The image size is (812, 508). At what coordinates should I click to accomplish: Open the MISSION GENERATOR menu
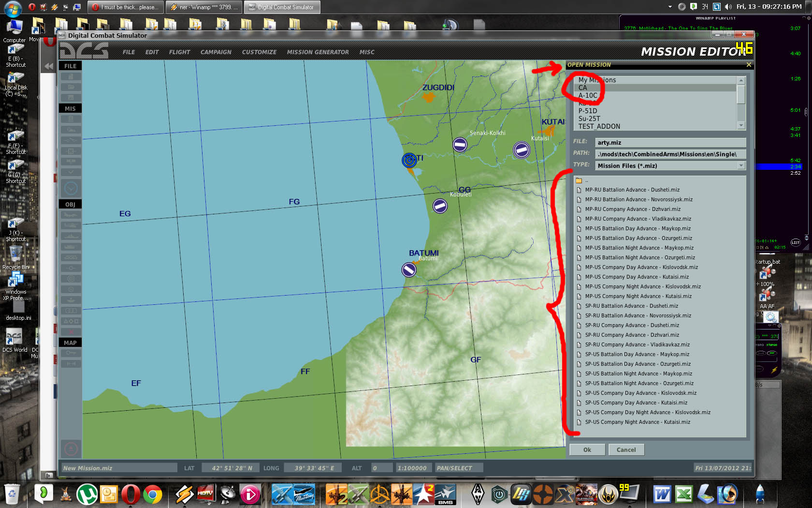point(318,52)
